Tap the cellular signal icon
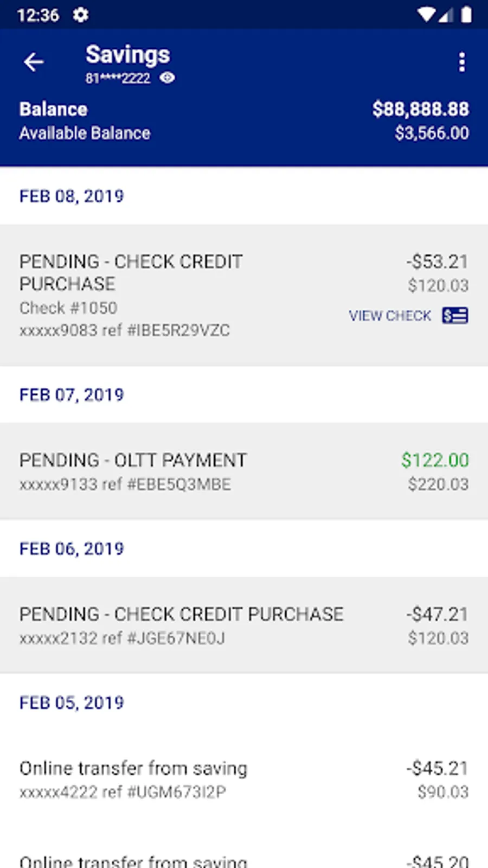The height and width of the screenshot is (868, 488). point(446,15)
